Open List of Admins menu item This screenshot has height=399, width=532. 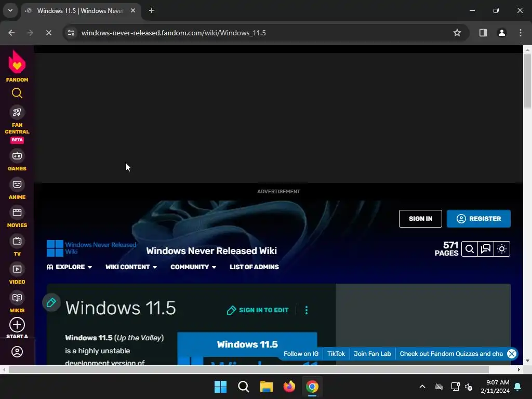[254, 267]
